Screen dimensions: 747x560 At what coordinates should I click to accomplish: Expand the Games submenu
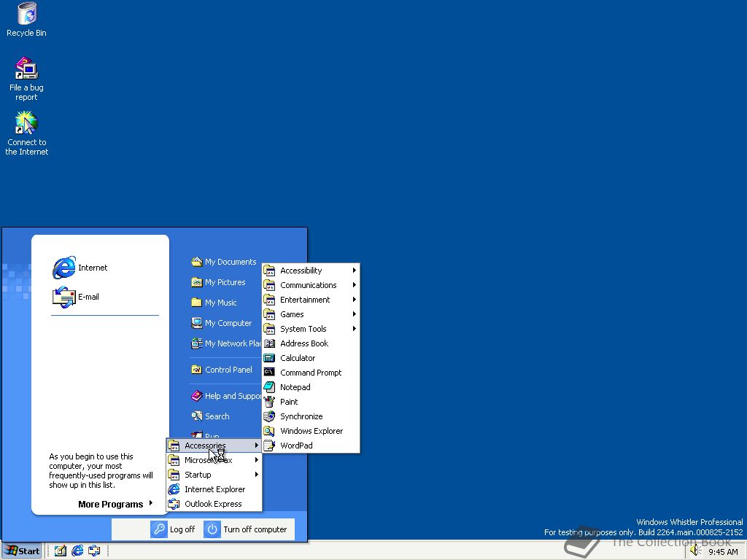(311, 314)
